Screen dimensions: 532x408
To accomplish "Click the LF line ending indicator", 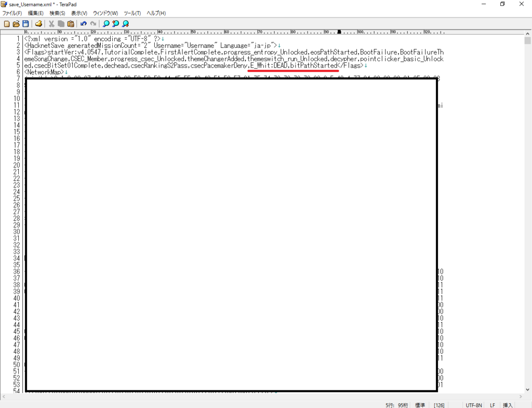I will [x=493, y=405].
